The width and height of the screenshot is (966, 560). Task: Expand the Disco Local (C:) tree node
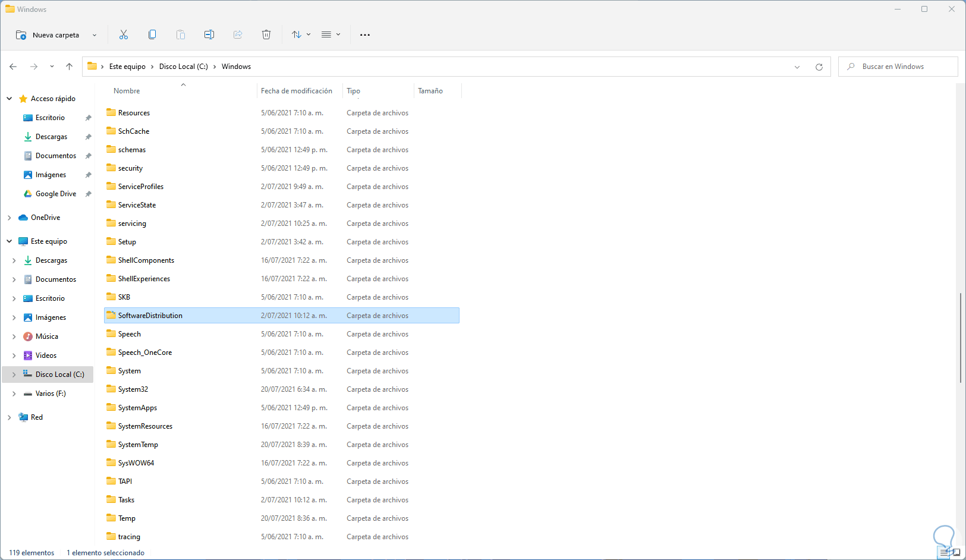tap(14, 375)
